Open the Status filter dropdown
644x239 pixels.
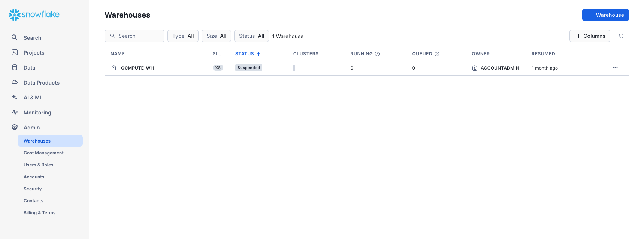point(251,36)
